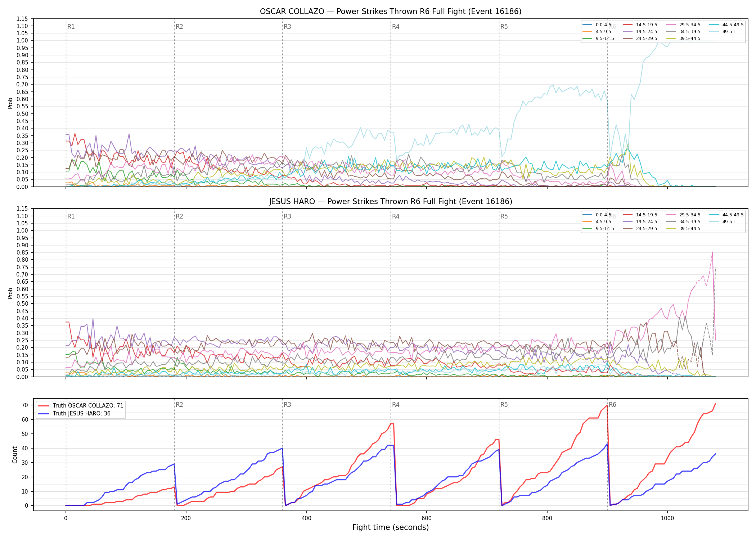Click the R1 round label in Haro chart
Viewport: 756px width, 540px height.
(x=71, y=217)
